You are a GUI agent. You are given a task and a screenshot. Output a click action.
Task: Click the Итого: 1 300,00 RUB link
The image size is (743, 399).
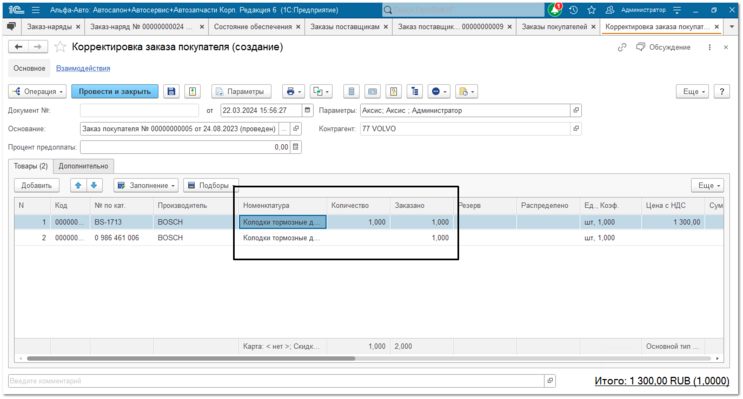pos(661,381)
